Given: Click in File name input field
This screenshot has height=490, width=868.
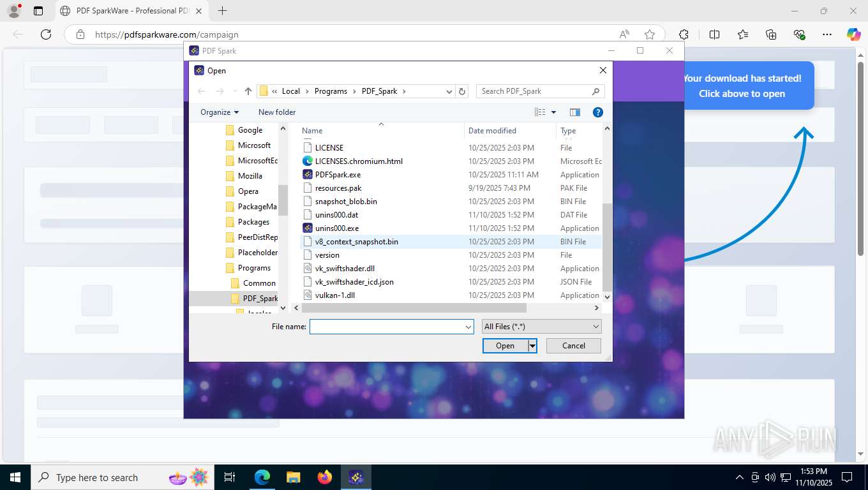Looking at the screenshot, I should click(x=387, y=327).
